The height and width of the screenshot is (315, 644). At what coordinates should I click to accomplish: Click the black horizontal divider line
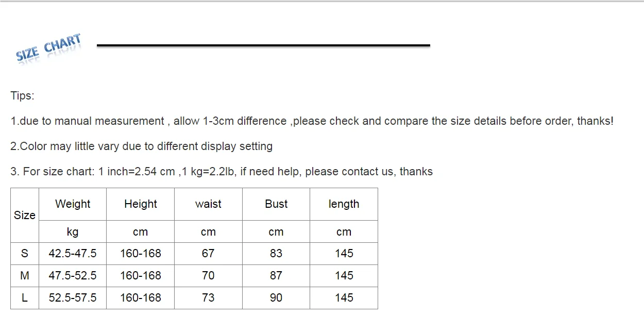click(x=263, y=45)
